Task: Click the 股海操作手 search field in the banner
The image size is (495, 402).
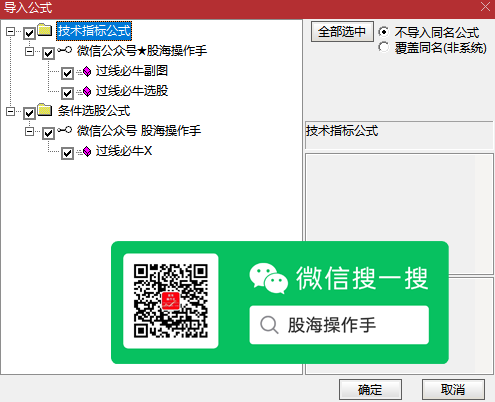Action: pos(339,325)
